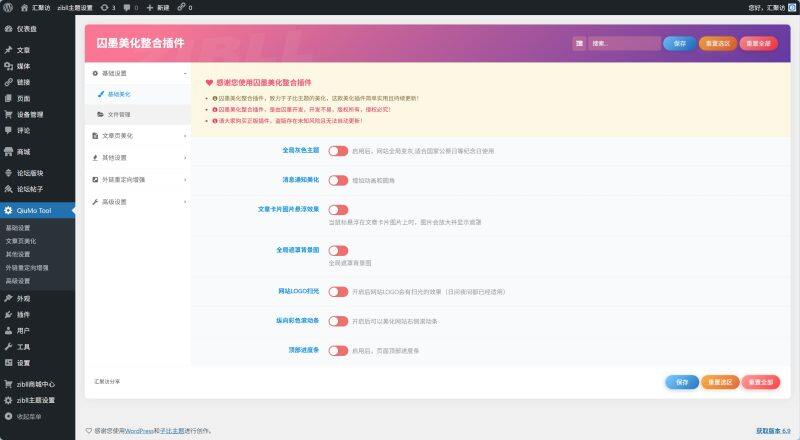Click expand-all icon beside search box
The height and width of the screenshot is (440, 800).
[x=579, y=43]
